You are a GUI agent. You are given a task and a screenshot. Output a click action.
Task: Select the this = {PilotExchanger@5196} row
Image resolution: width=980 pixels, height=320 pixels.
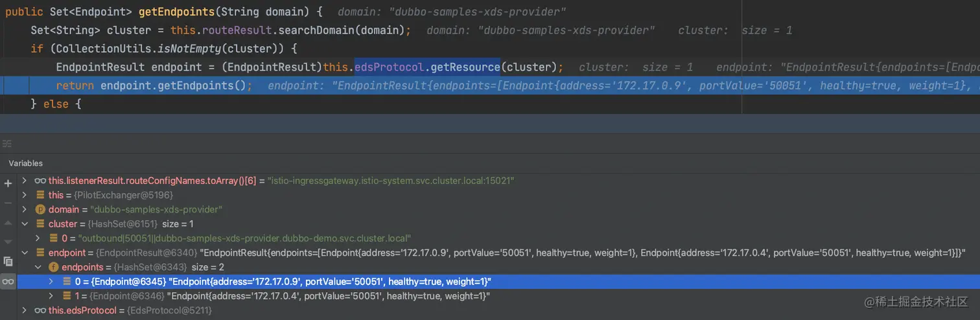(498, 195)
